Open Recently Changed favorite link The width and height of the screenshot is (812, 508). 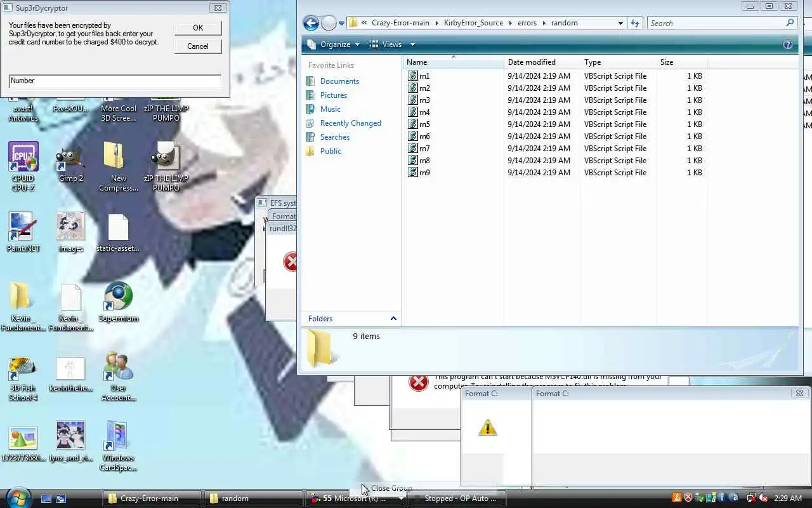(x=350, y=123)
